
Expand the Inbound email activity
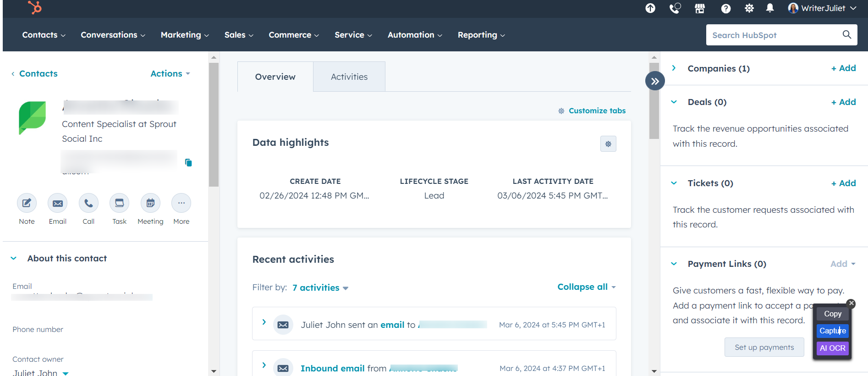[x=264, y=365]
